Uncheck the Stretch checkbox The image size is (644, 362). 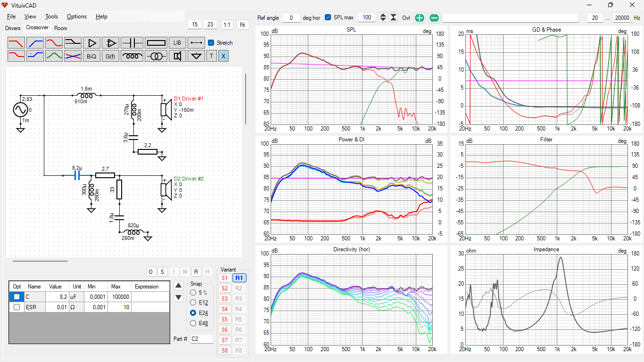point(211,42)
